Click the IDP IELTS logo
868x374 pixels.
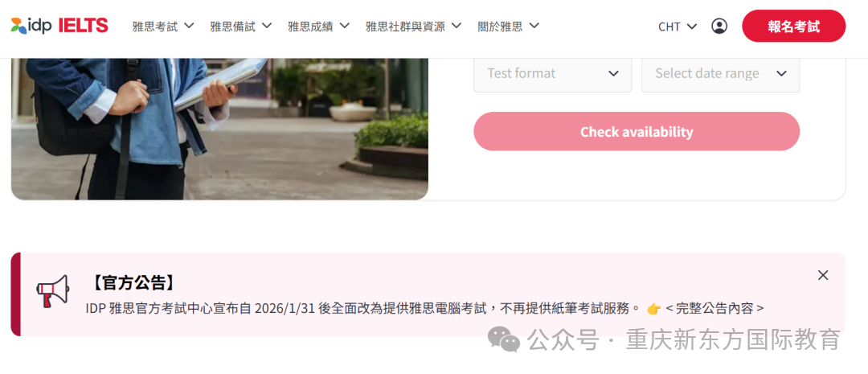pyautogui.click(x=59, y=26)
